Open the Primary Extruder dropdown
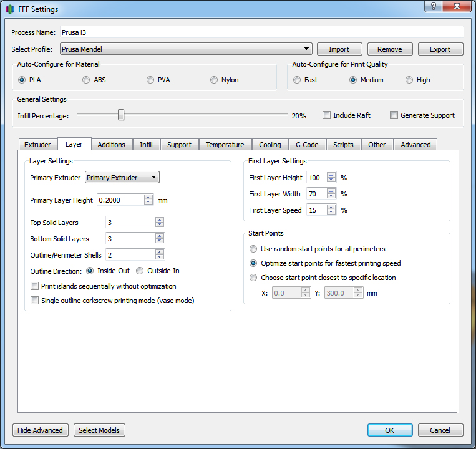This screenshot has width=476, height=449. [122, 178]
